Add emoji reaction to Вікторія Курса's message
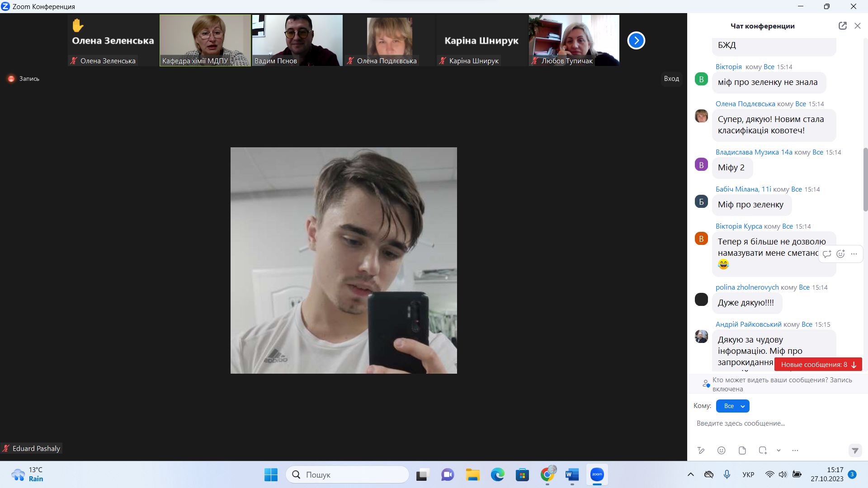This screenshot has width=868, height=488. coord(840,254)
